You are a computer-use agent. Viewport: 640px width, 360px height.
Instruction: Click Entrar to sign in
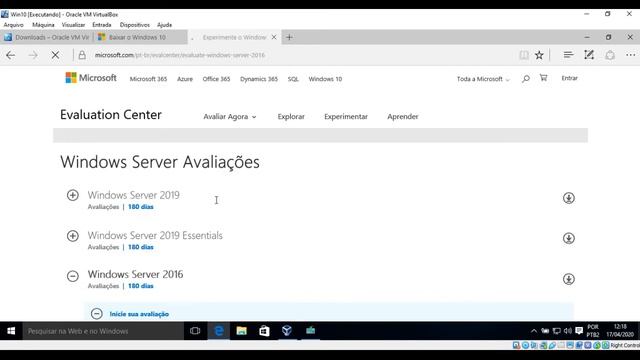click(569, 78)
